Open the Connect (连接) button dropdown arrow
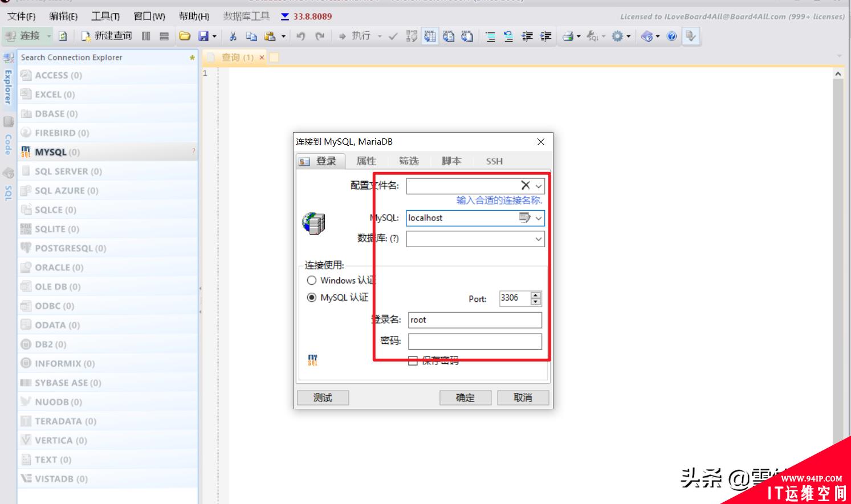The width and height of the screenshot is (851, 504). click(49, 36)
